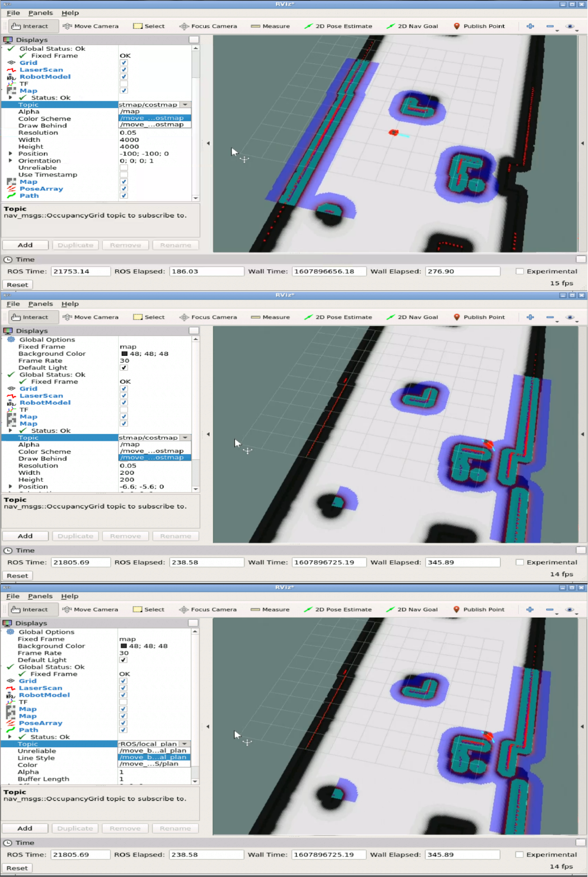This screenshot has width=588, height=877.
Task: Select RobotModel display icon in top window tree
Action: pyautogui.click(x=11, y=77)
